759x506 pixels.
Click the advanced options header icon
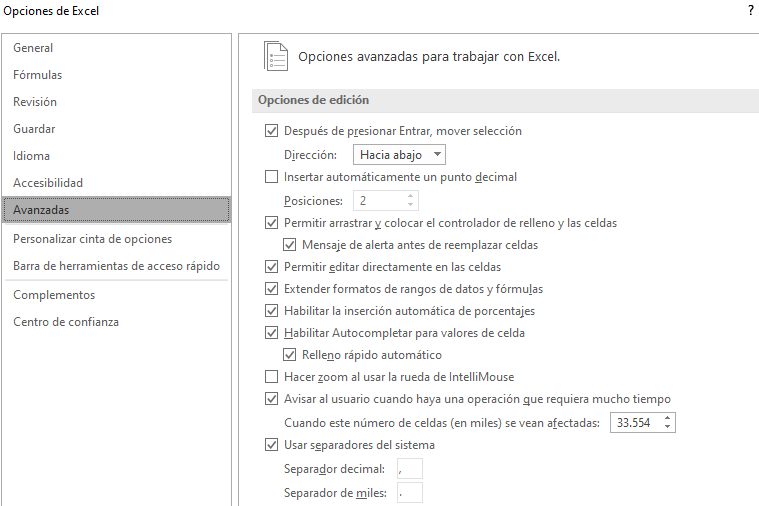click(x=274, y=56)
